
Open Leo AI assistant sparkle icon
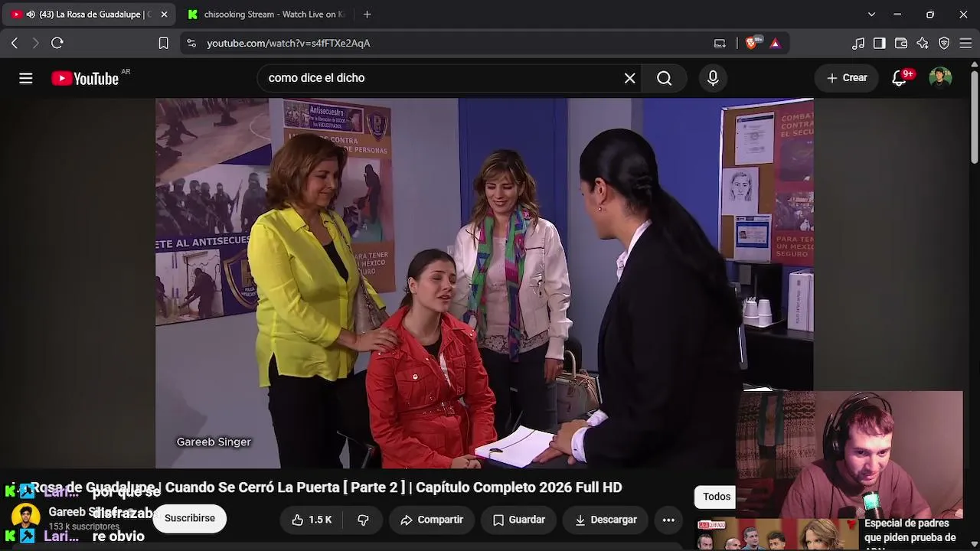[x=923, y=43]
